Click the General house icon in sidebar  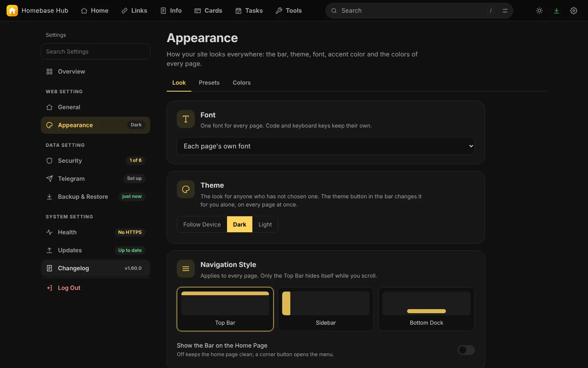tap(49, 107)
